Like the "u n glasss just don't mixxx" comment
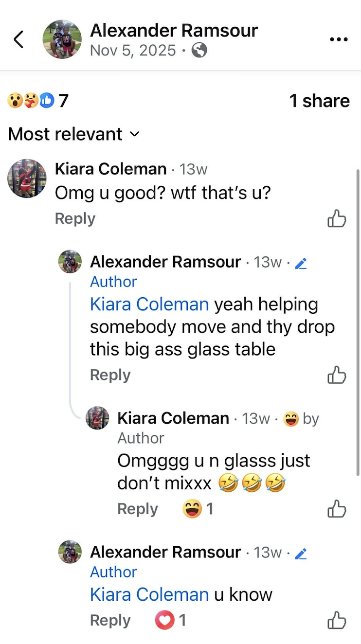 coord(337,509)
